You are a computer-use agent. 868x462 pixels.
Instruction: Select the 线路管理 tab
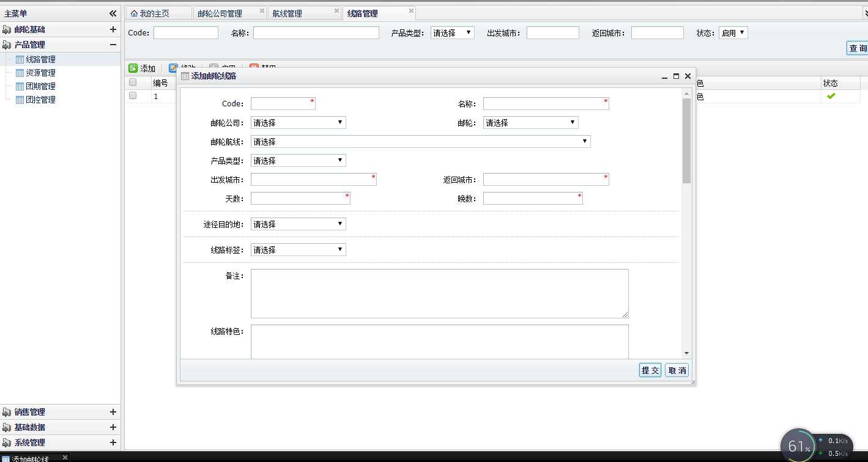[x=379, y=13]
